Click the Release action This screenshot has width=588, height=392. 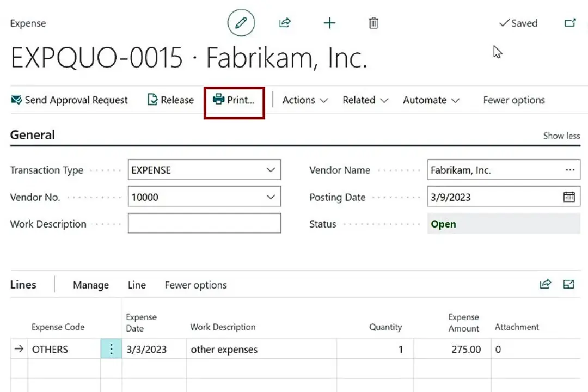click(x=171, y=100)
